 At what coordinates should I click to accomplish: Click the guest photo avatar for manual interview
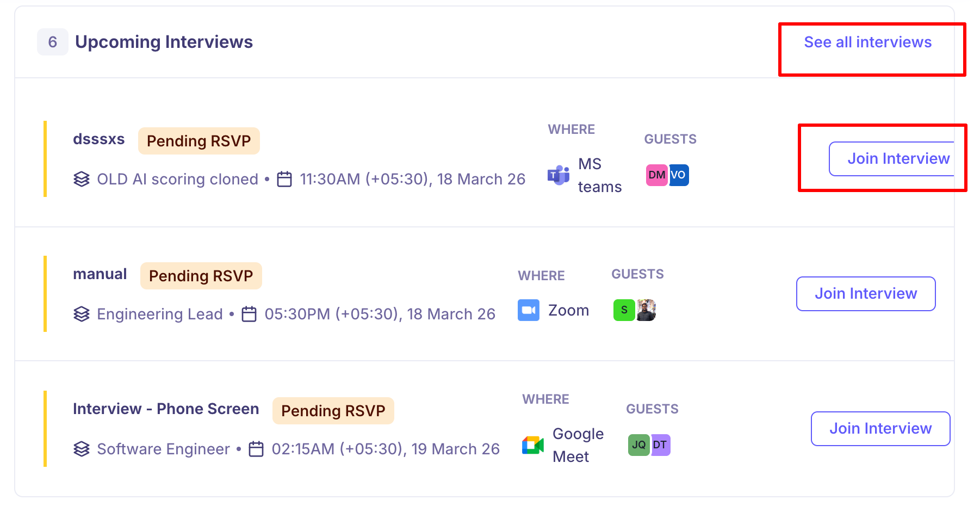pos(647,310)
